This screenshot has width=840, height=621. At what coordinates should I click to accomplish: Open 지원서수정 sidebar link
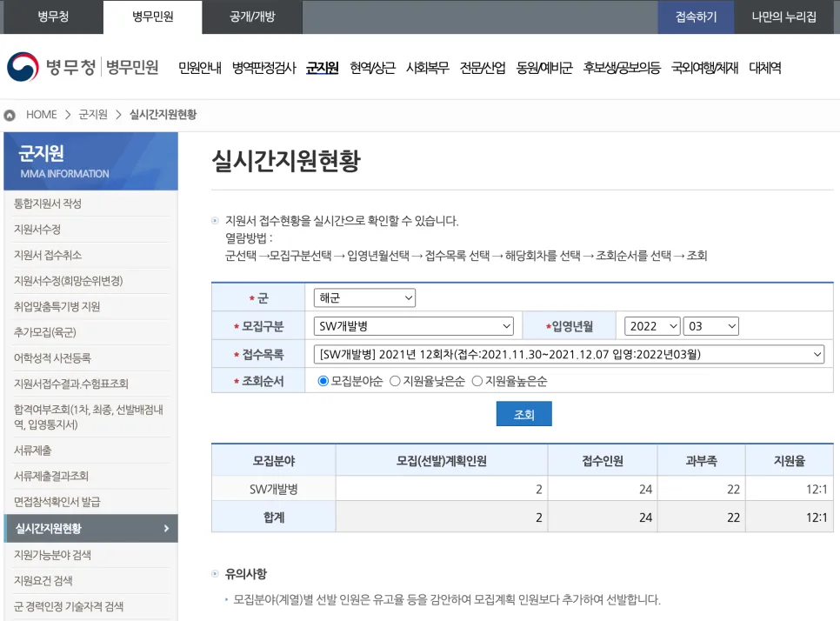pos(37,230)
